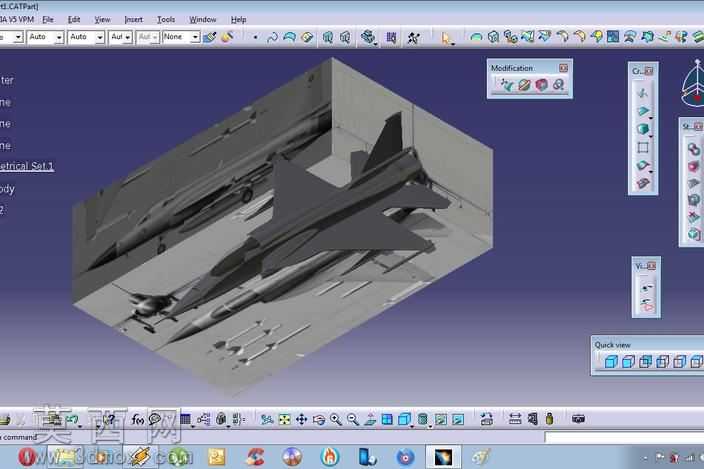Click the Zoom Out magnifier
This screenshot has height=469, width=704.
(352, 420)
